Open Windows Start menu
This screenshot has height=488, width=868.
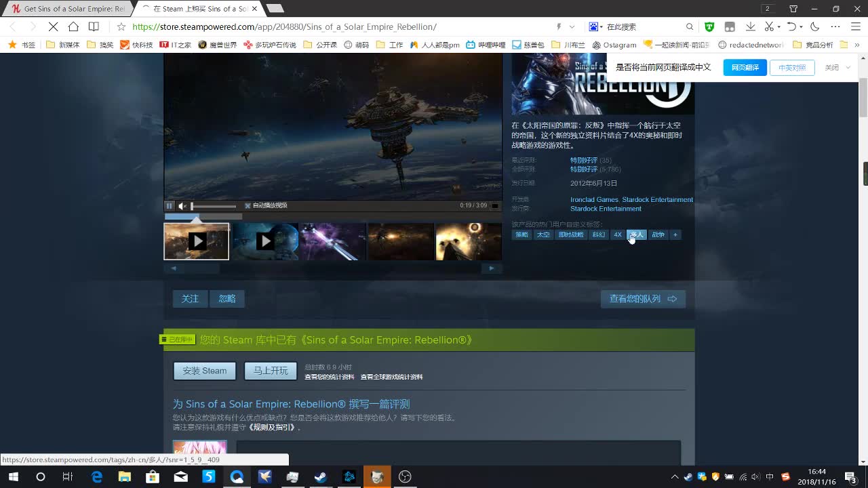coord(13,476)
